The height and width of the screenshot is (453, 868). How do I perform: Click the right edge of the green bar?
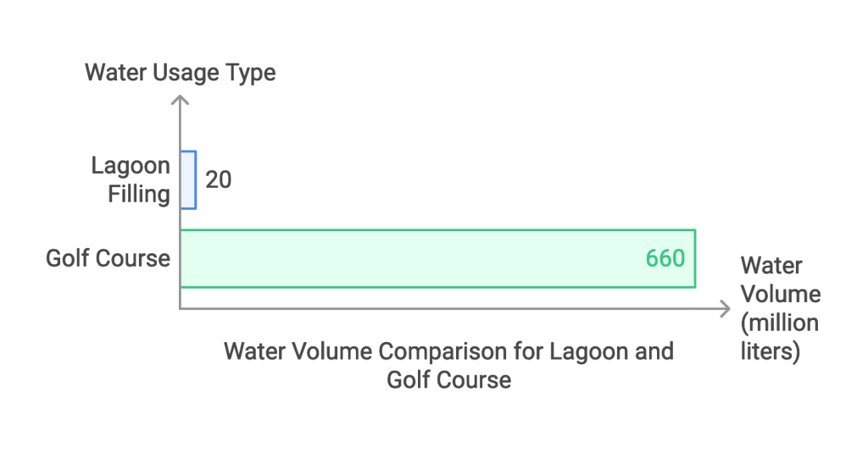[695, 258]
